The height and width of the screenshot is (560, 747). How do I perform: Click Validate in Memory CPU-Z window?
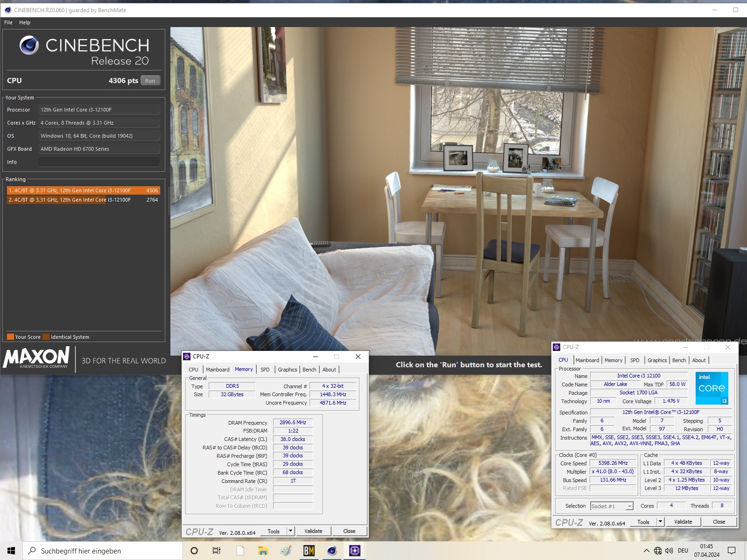tap(313, 531)
